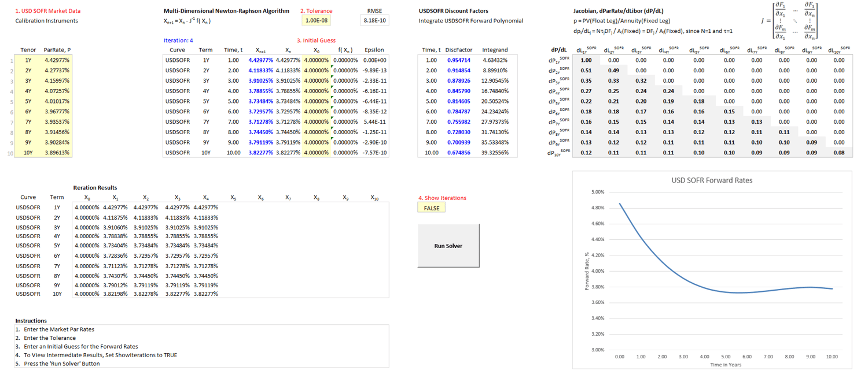Click the '4. Show Iterations' label
Viewport: 868px width, 378px height.
point(442,198)
